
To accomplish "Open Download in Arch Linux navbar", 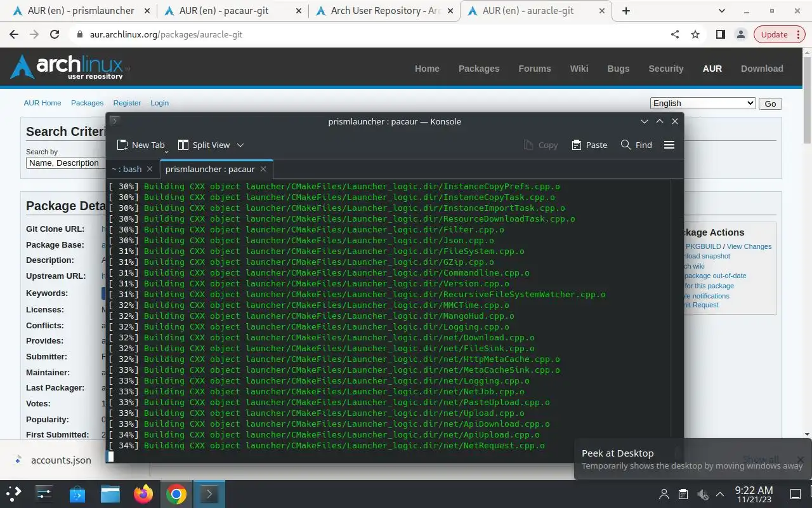I will (762, 69).
